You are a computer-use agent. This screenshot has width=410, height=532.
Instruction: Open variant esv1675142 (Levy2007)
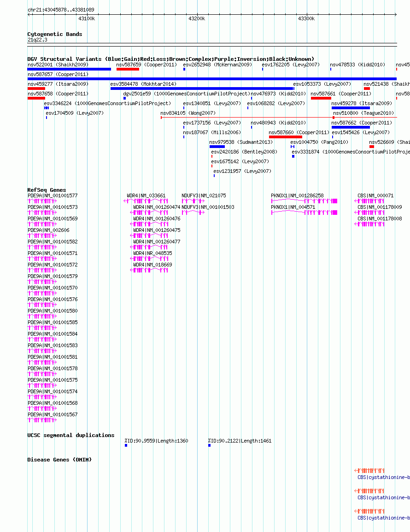point(240,161)
